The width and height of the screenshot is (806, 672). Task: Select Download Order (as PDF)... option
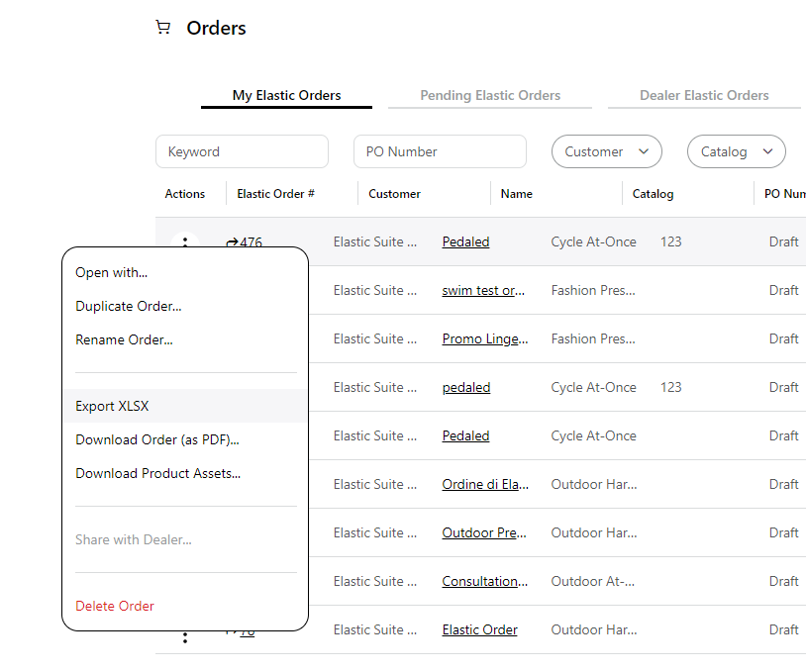click(x=157, y=439)
